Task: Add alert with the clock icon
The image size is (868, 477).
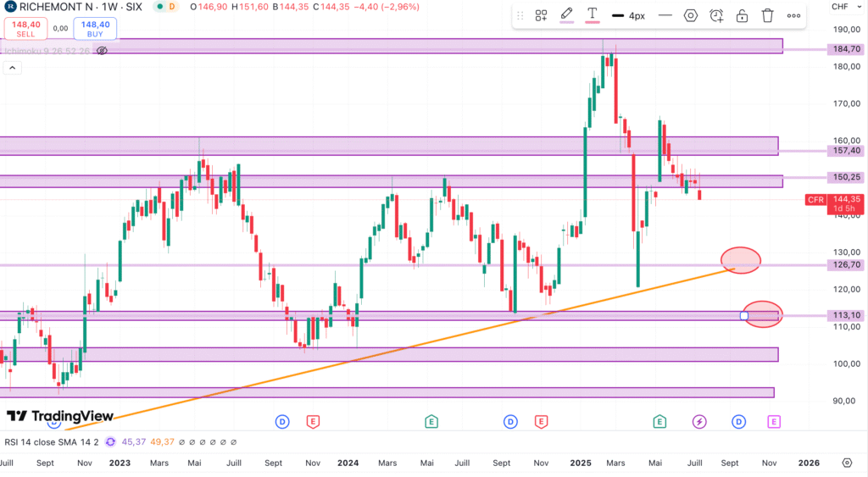Action: [x=716, y=15]
